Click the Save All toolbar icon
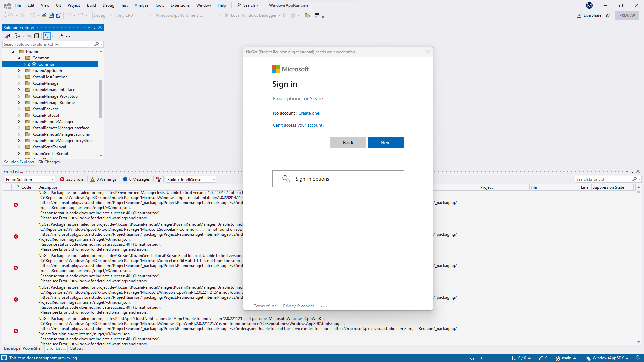The height and width of the screenshot is (362, 644). click(59, 15)
